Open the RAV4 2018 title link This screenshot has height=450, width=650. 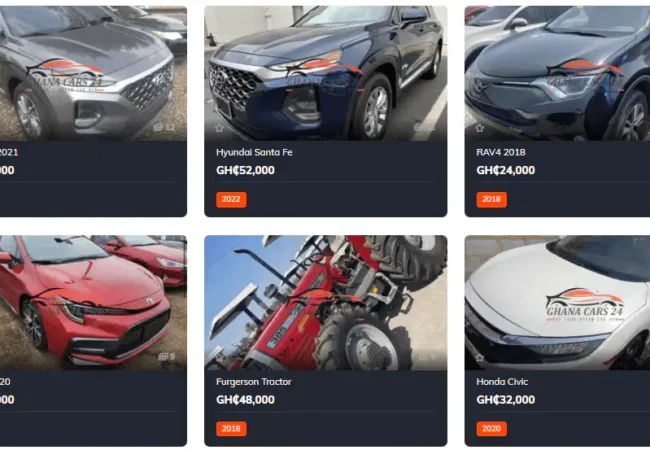[501, 152]
